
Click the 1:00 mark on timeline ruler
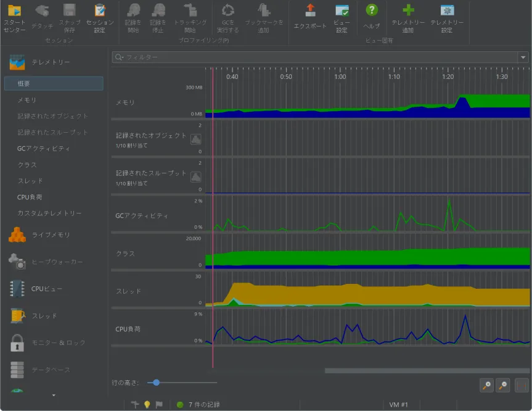pos(340,77)
